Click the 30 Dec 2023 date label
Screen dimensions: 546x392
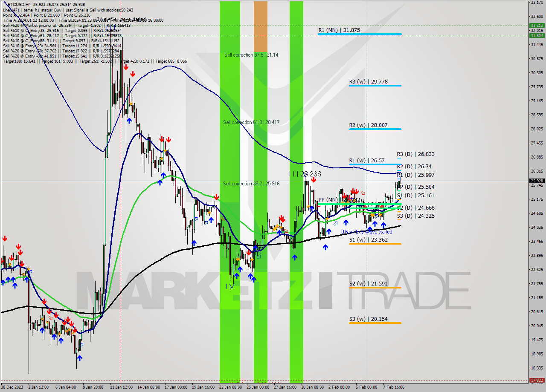[12, 387]
